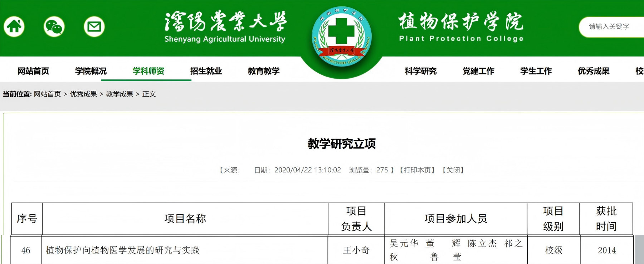Open the 党建工作 menu item
This screenshot has width=644, height=264.
tap(478, 71)
